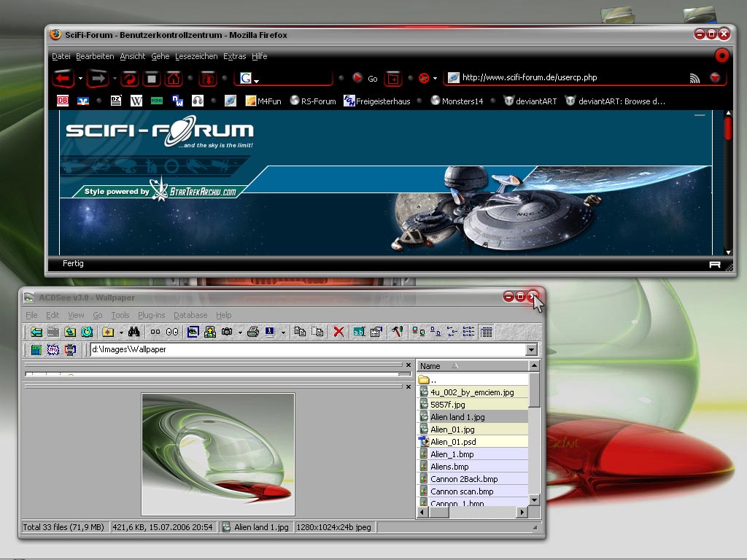The width and height of the screenshot is (747, 560).
Task: Click the Firefox red back arrow button
Action: [65, 78]
